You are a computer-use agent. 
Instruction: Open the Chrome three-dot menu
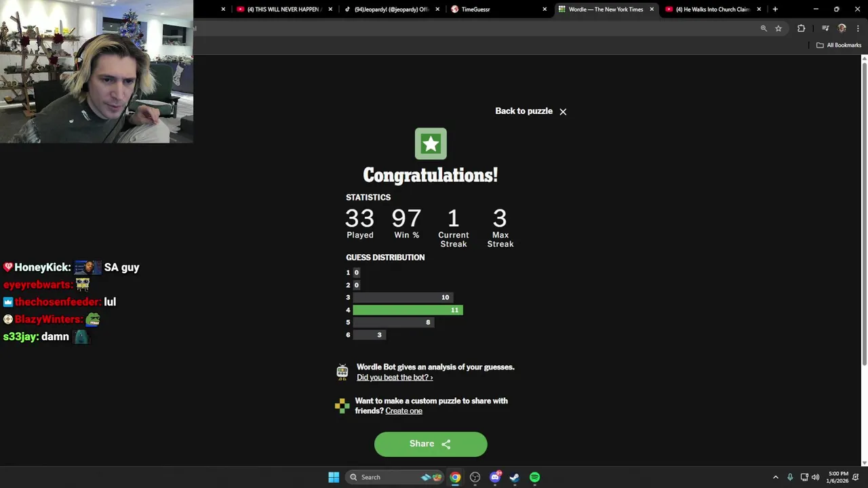tap(859, 28)
